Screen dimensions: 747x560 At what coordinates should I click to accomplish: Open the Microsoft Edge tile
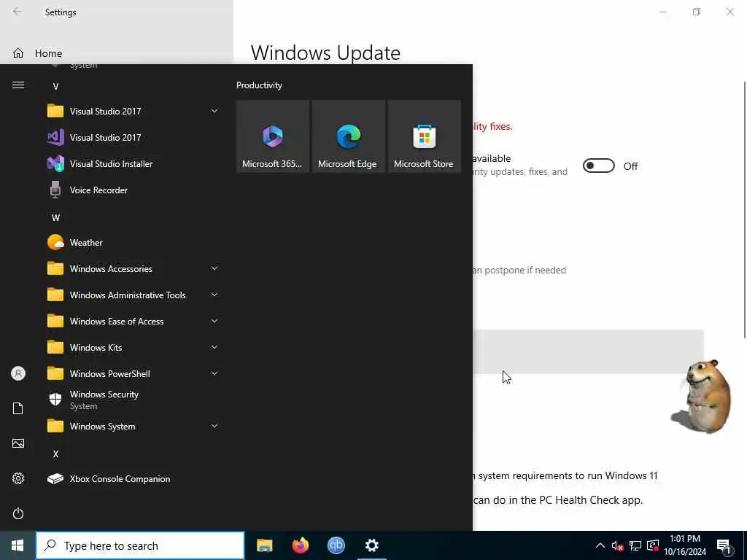349,136
